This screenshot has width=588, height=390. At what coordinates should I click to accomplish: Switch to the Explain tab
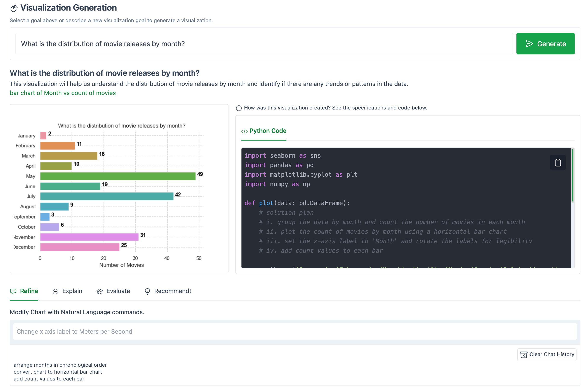[72, 291]
